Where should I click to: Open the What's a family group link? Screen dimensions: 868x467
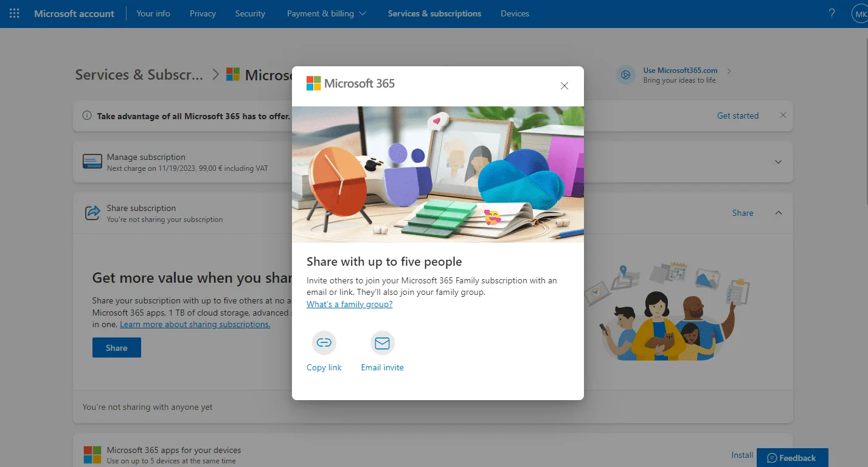[x=349, y=304]
